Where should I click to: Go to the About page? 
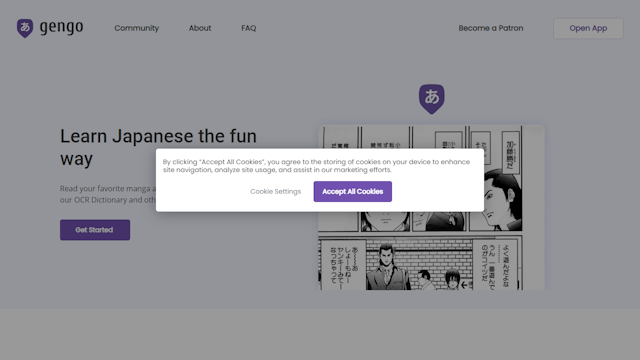coord(200,28)
